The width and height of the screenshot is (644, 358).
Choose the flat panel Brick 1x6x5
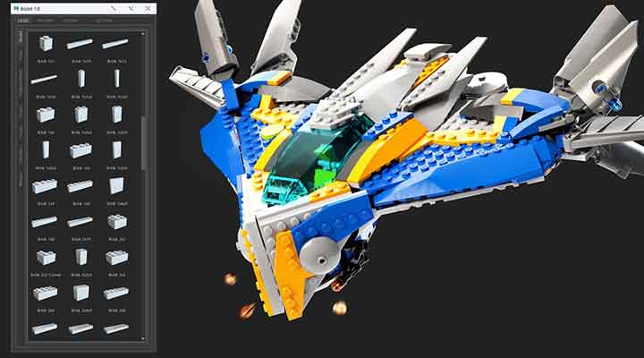pos(115,186)
